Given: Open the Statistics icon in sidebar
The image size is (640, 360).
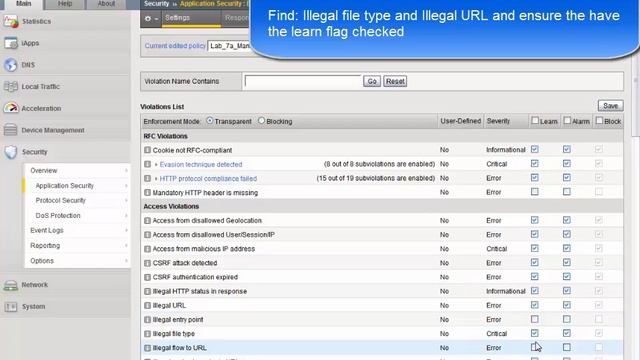Looking at the screenshot, I should pyautogui.click(x=11, y=21).
